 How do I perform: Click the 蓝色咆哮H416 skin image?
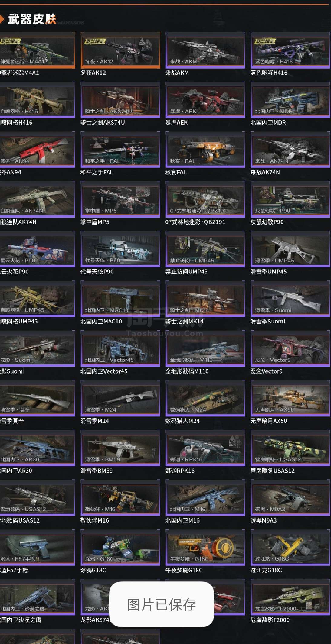coord(290,50)
